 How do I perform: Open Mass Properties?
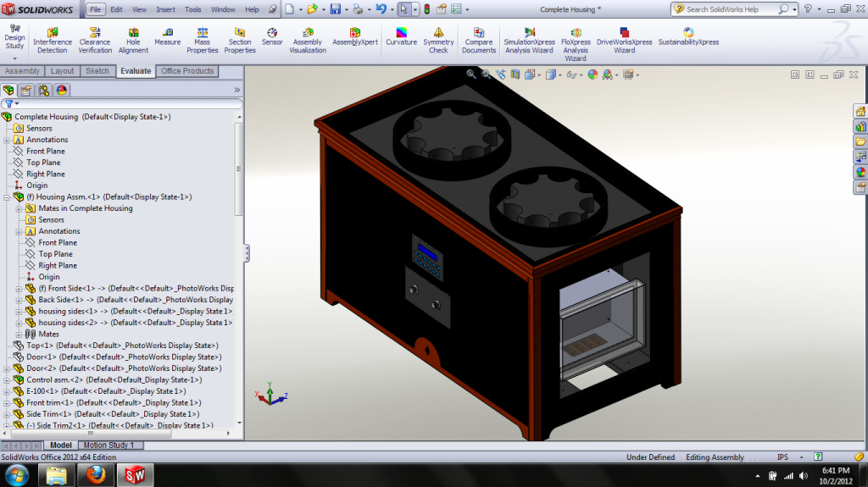point(202,41)
